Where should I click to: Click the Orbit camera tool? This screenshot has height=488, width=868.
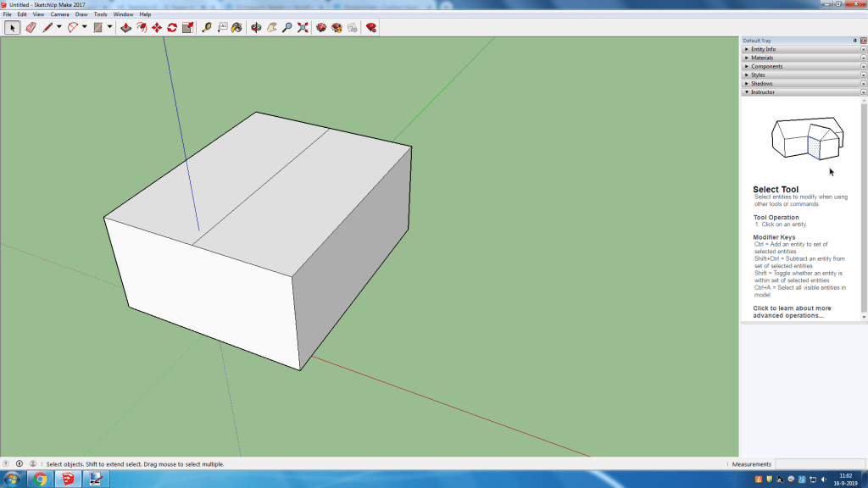[x=256, y=28]
